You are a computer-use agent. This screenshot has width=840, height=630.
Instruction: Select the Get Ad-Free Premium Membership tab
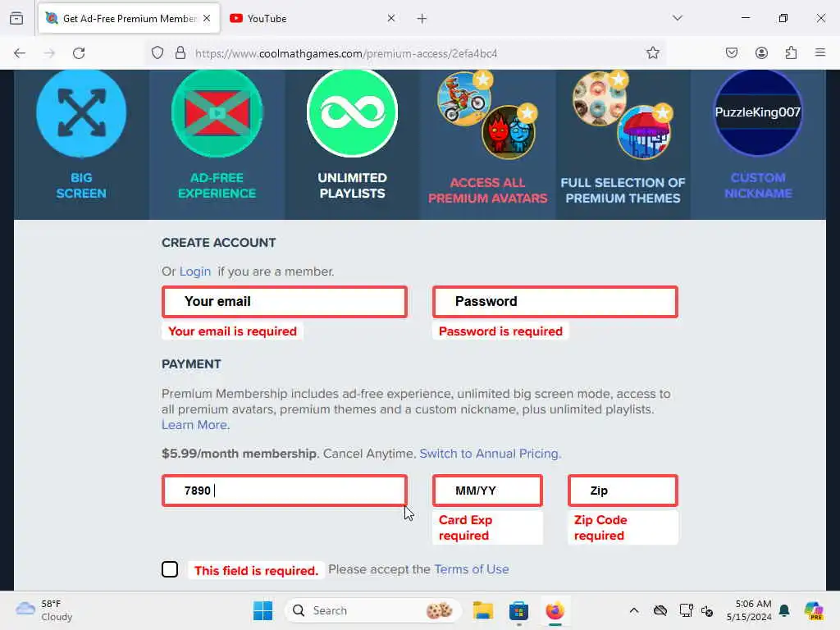click(x=129, y=19)
